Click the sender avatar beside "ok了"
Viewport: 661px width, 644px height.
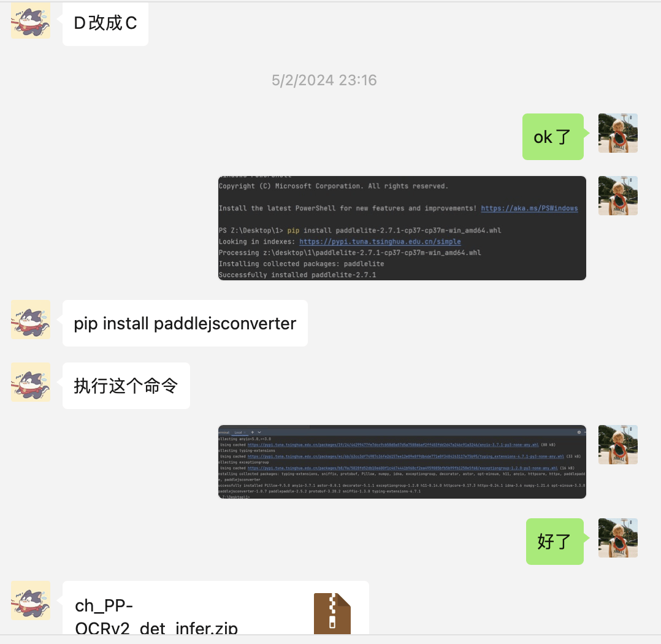[x=618, y=133]
